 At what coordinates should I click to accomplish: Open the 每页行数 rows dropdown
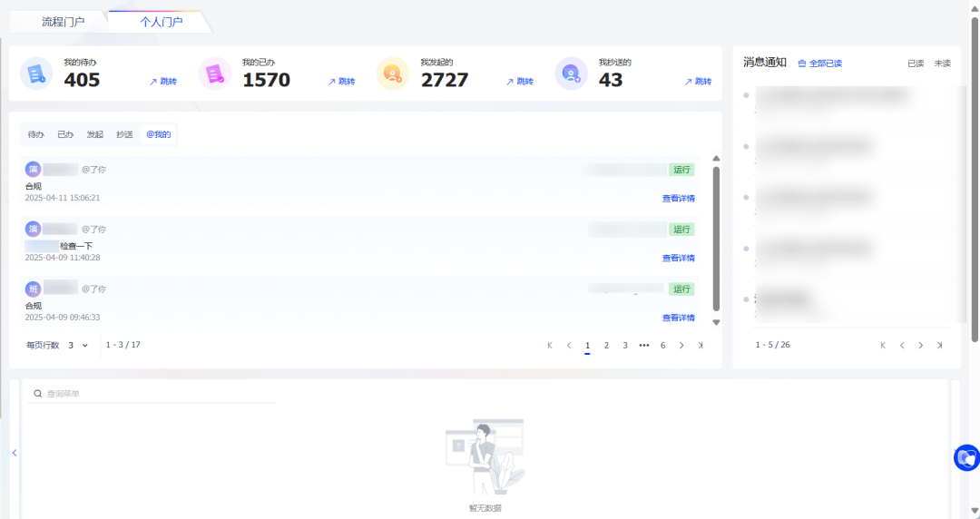click(x=78, y=346)
